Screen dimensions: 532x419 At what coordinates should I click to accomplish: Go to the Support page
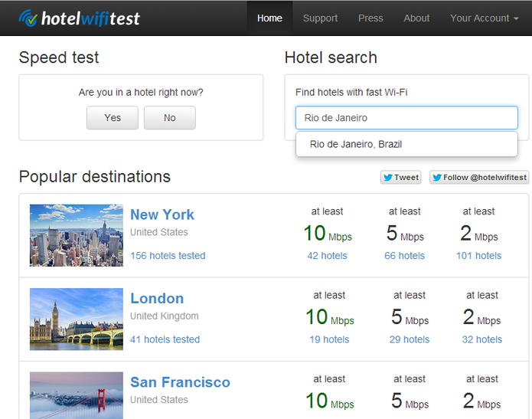[x=320, y=18]
